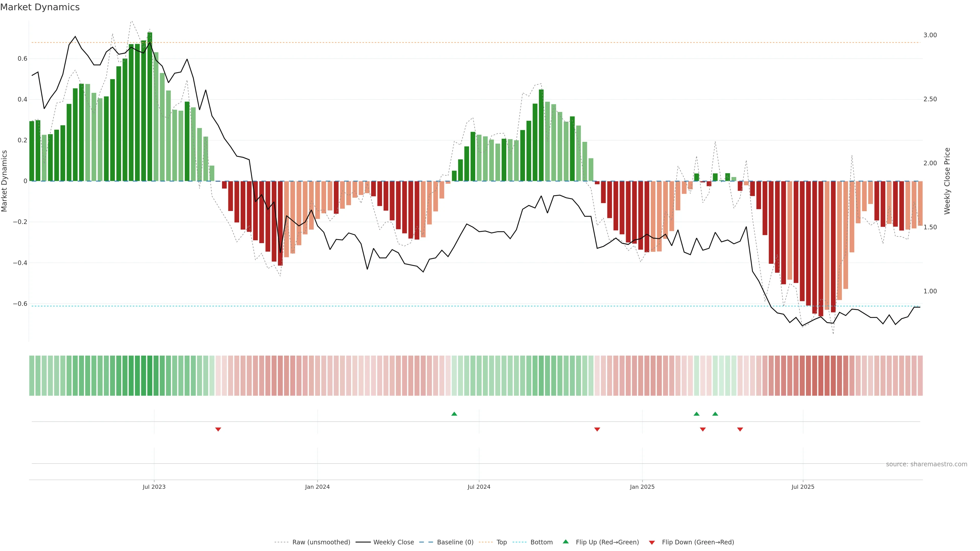Click the 3.00 tick on the right price axis
Viewport: 980px width, 551px height.
(930, 35)
